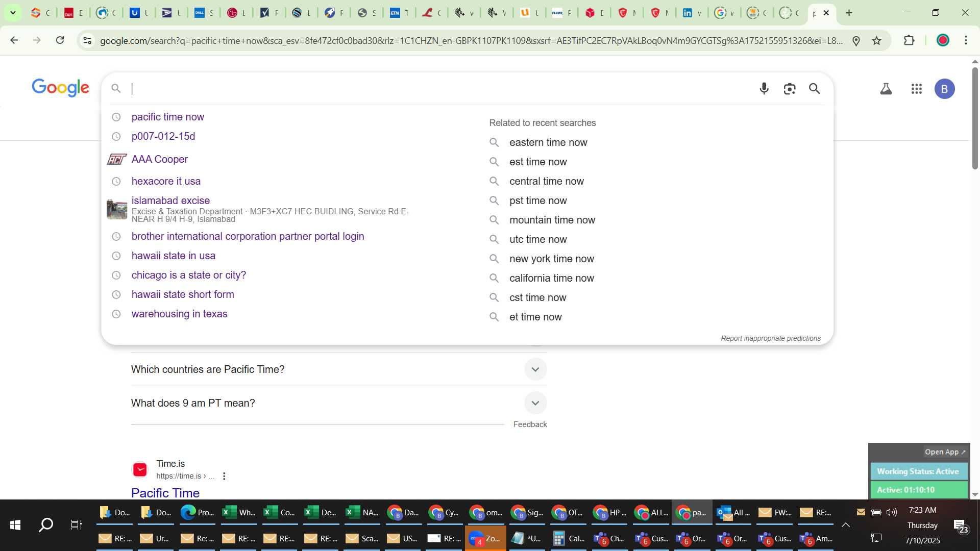This screenshot has width=980, height=551.
Task: Open Chrome three-dot menu
Action: tap(966, 40)
